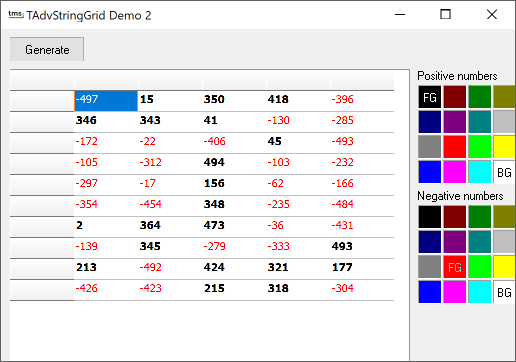This screenshot has height=362, width=516.
Task: Select grid cell with value 213
Action: tap(106, 269)
